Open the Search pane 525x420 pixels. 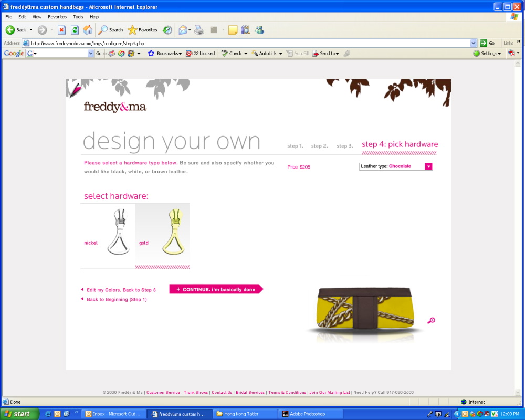point(111,30)
